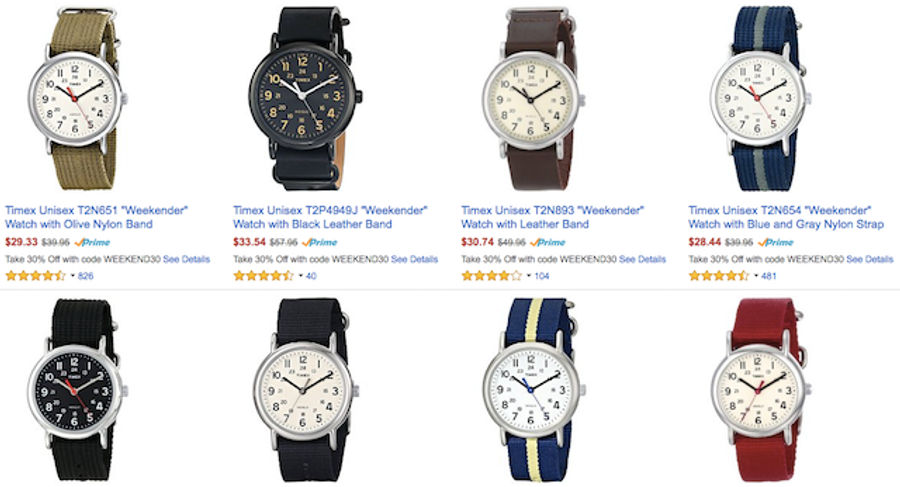Open Timex T2N651 Olive Nylon Band title link
900x487 pixels.
tap(96, 217)
